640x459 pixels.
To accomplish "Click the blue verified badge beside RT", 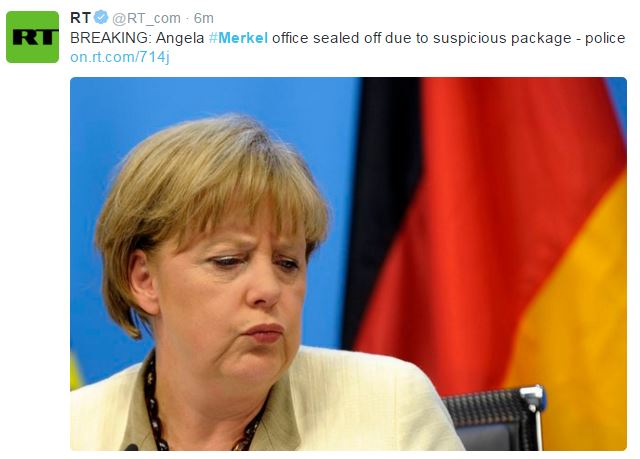I will coord(101,18).
